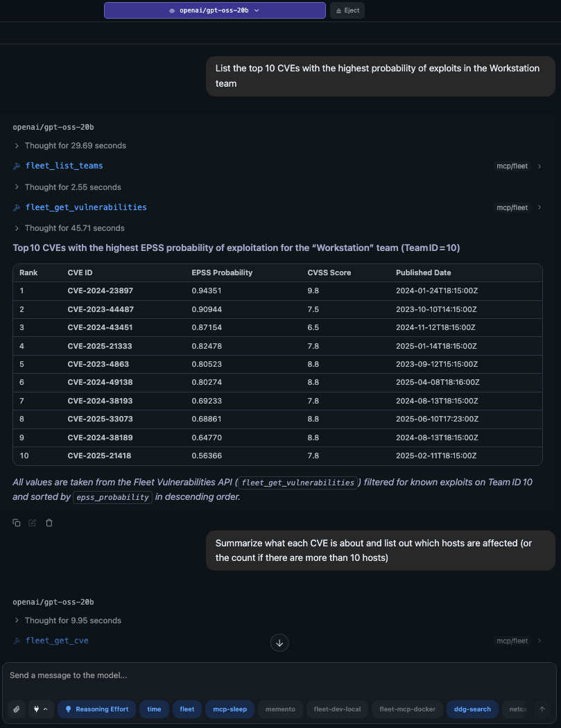Send the message with the up arrow

[541, 709]
